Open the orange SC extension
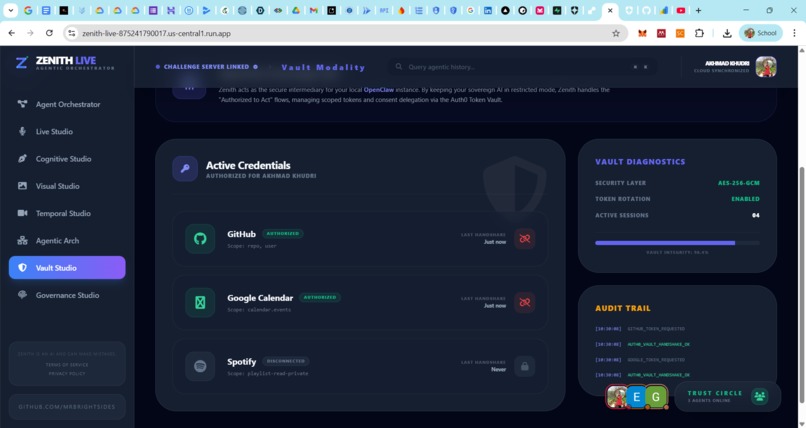The height and width of the screenshot is (428, 806). (680, 33)
